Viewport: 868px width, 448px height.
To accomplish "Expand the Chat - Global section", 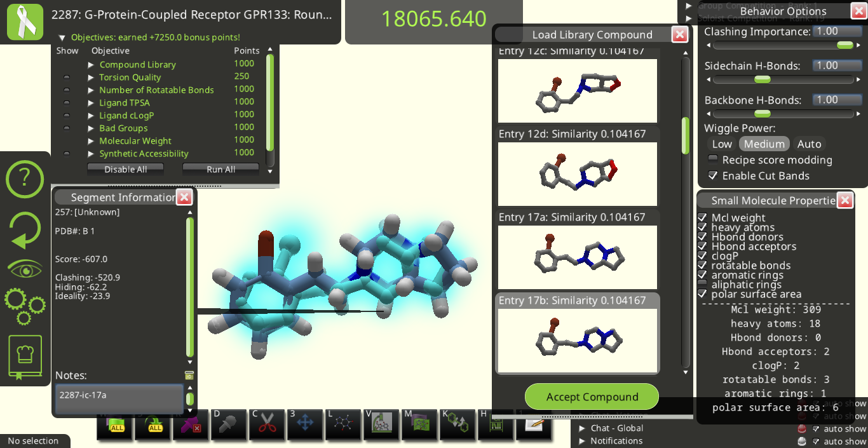I will pos(582,428).
